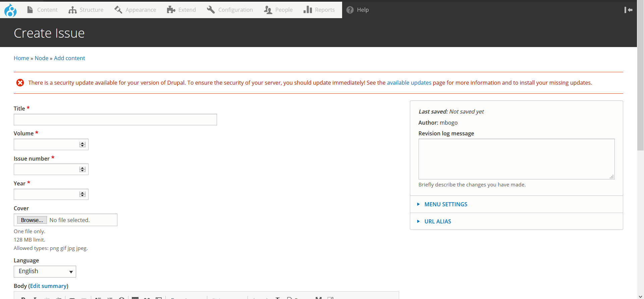The width and height of the screenshot is (644, 299).
Task: Click the Year field spinner arrows
Action: tap(83, 194)
